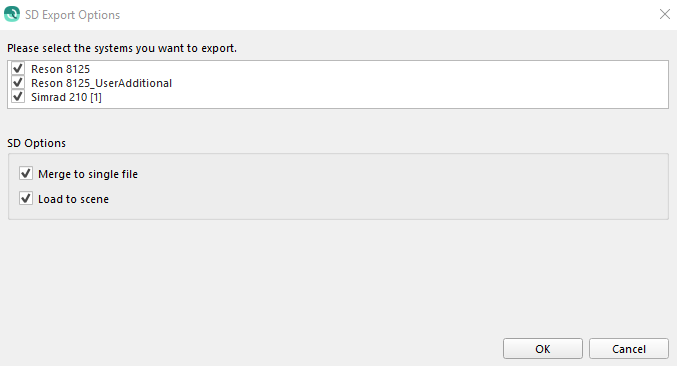677x366 pixels.
Task: Disable the Merge to single file checkbox
Action: pyautogui.click(x=26, y=174)
